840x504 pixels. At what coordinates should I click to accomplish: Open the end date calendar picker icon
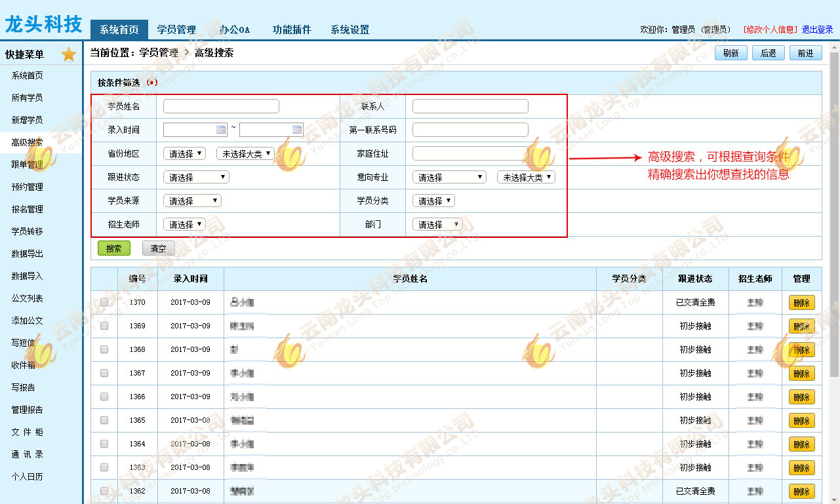pyautogui.click(x=297, y=130)
